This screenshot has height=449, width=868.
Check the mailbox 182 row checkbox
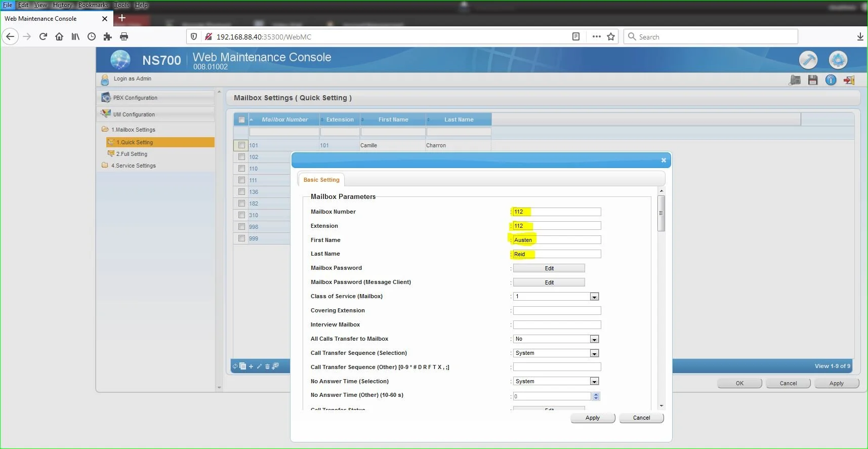tap(241, 203)
